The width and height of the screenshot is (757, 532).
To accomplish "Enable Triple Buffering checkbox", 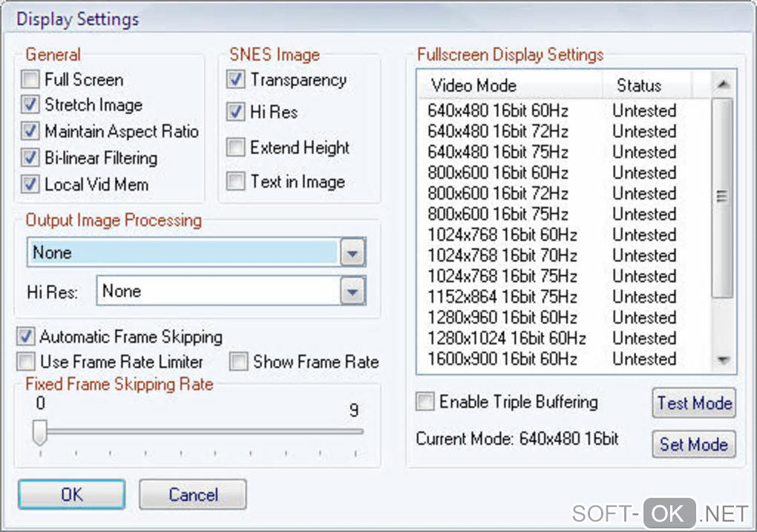I will [x=425, y=402].
